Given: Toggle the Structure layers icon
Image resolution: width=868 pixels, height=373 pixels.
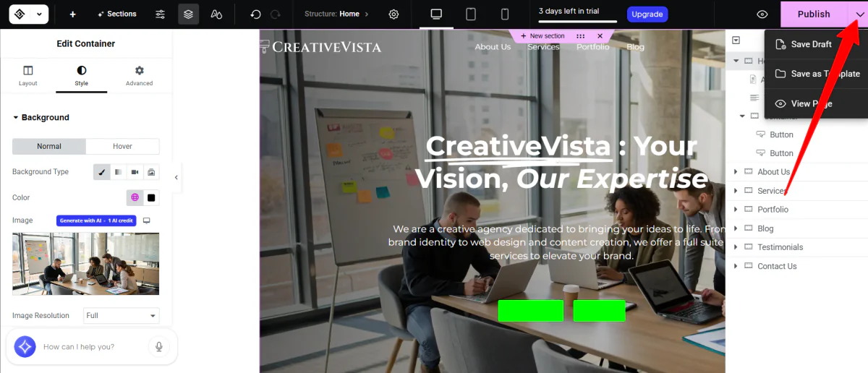Looking at the screenshot, I should (x=189, y=14).
